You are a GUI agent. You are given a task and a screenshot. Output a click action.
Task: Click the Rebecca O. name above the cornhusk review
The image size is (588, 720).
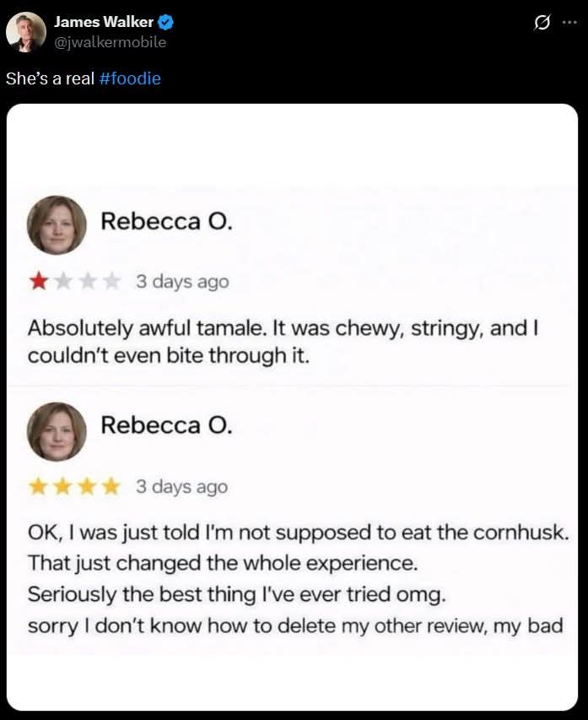coord(166,426)
